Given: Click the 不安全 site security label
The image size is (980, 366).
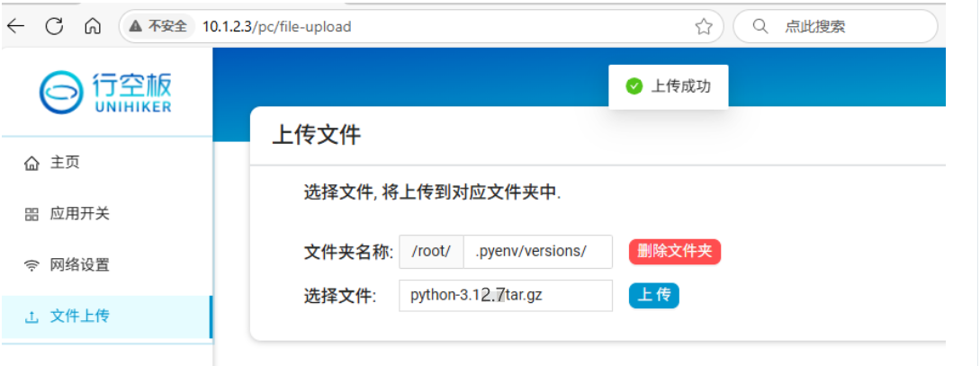Looking at the screenshot, I should coord(167,26).
